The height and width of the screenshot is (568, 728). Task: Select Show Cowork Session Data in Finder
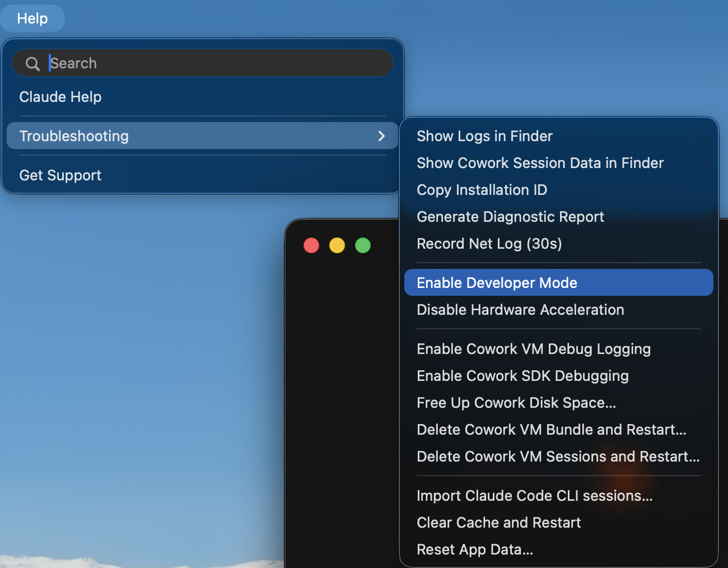(559, 163)
